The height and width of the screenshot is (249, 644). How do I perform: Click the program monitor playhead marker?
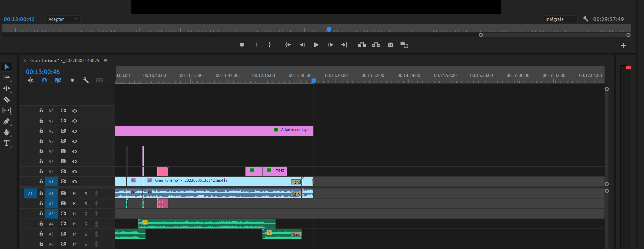pos(329,29)
